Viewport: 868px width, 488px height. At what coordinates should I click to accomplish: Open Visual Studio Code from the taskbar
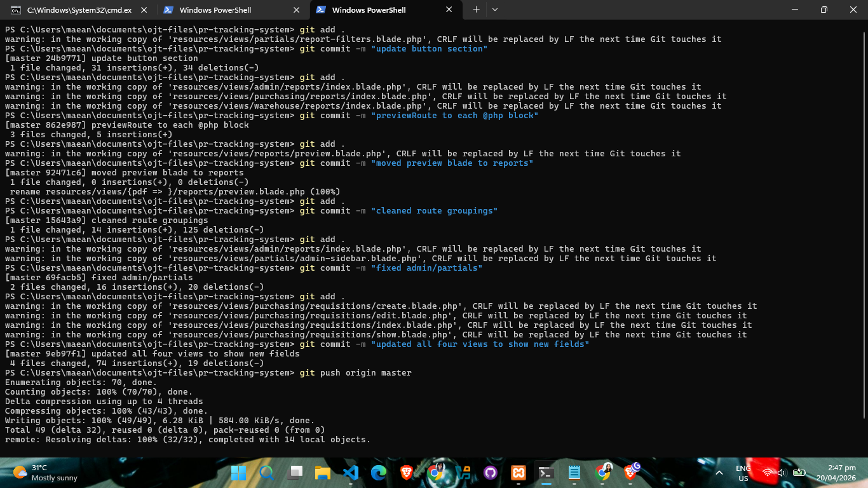tap(351, 473)
